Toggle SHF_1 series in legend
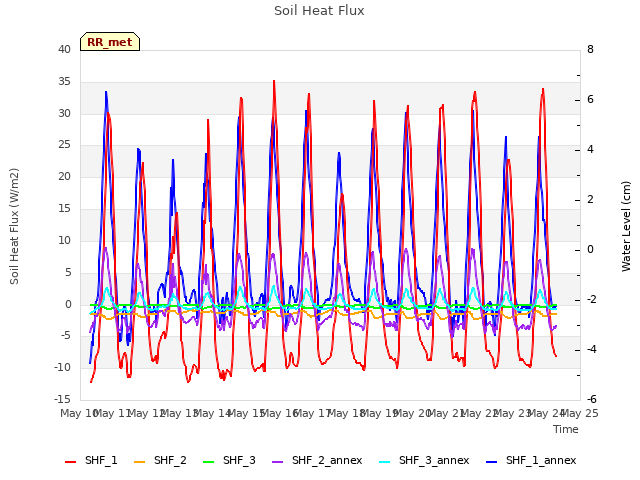The width and height of the screenshot is (640, 480). tap(91, 461)
